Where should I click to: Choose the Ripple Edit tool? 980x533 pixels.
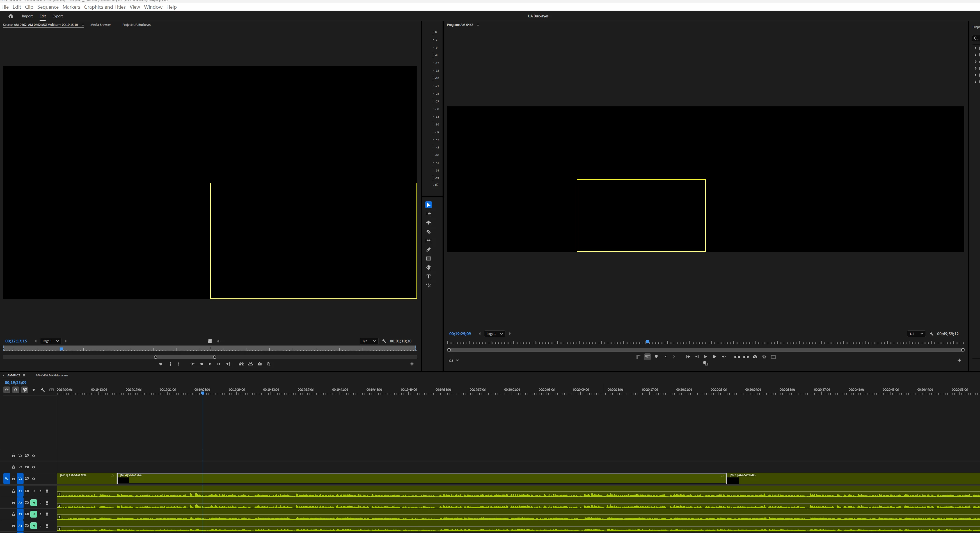click(428, 223)
